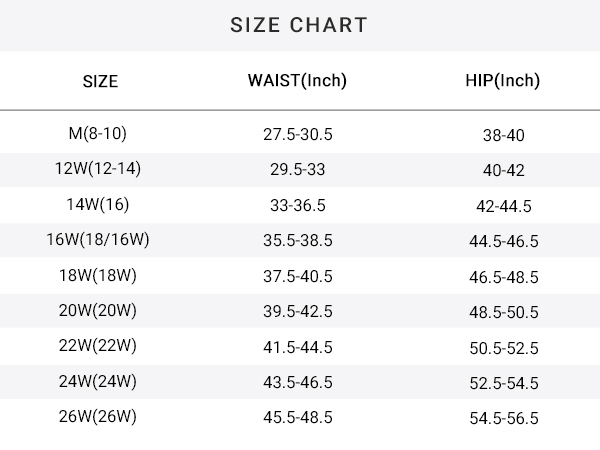
Task: Select the SIZE column header
Action: [100, 82]
